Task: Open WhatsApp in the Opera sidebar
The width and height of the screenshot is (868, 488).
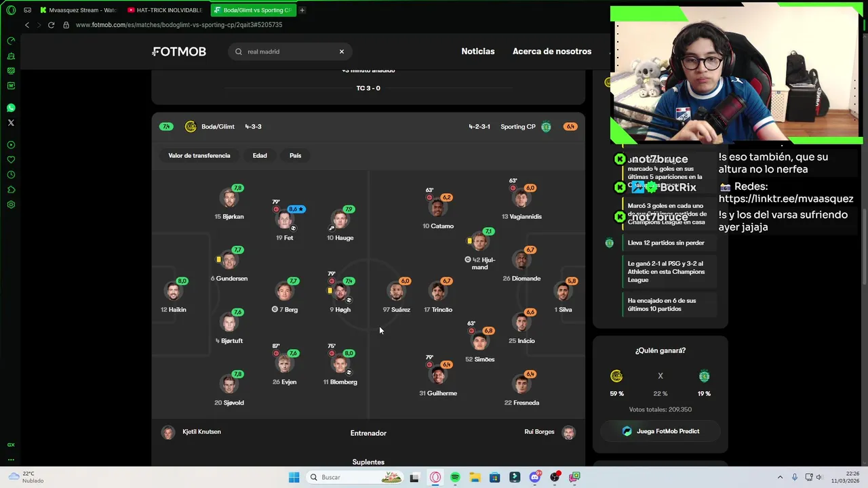Action: click(x=11, y=108)
